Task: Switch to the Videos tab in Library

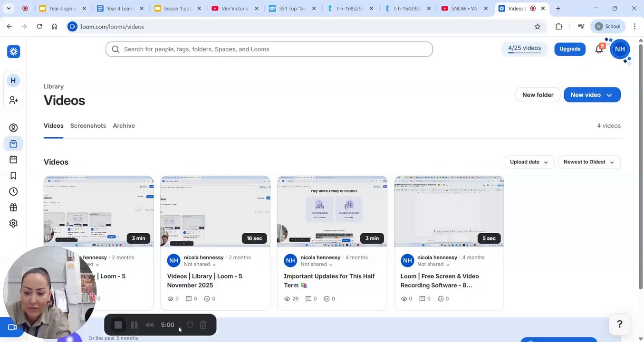Action: 54,126
